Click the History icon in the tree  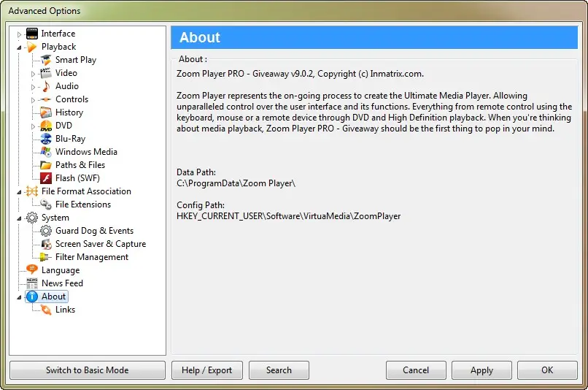(x=46, y=112)
